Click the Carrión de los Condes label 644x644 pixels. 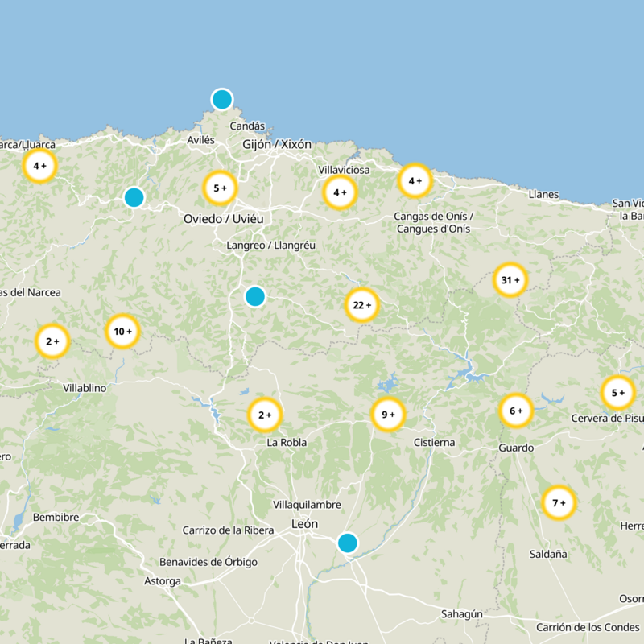(588, 628)
